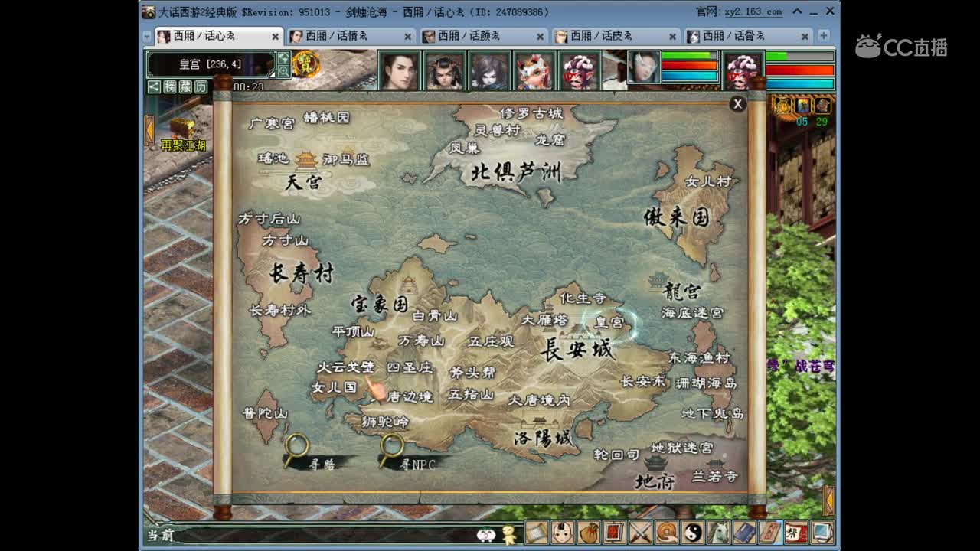Open the tab list dropdown arrow
This screenshot has width=980, height=551.
147,36
